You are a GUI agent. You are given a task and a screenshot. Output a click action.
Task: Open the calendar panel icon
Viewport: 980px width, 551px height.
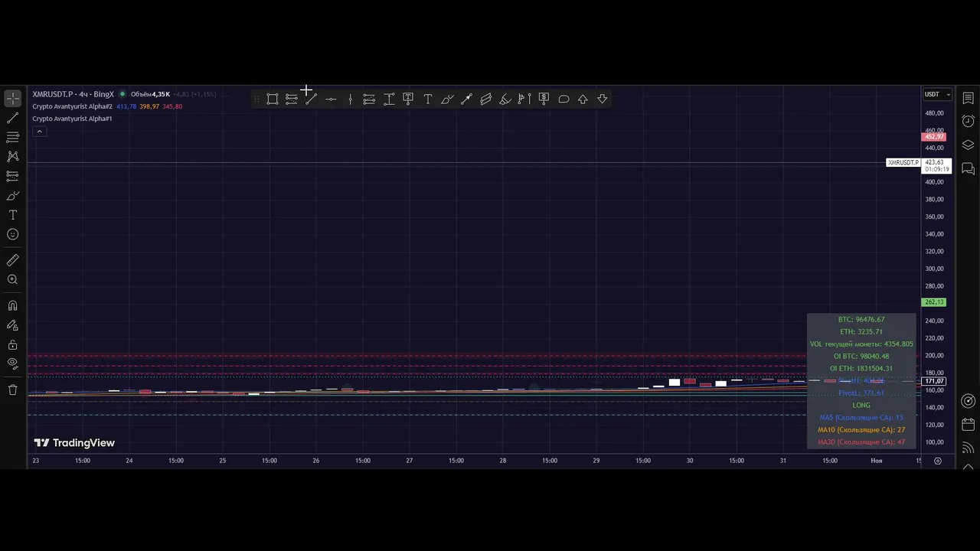tap(969, 424)
